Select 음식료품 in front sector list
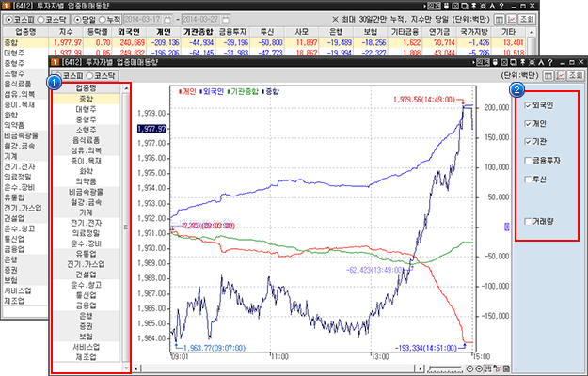588x376 pixels. pos(86,140)
